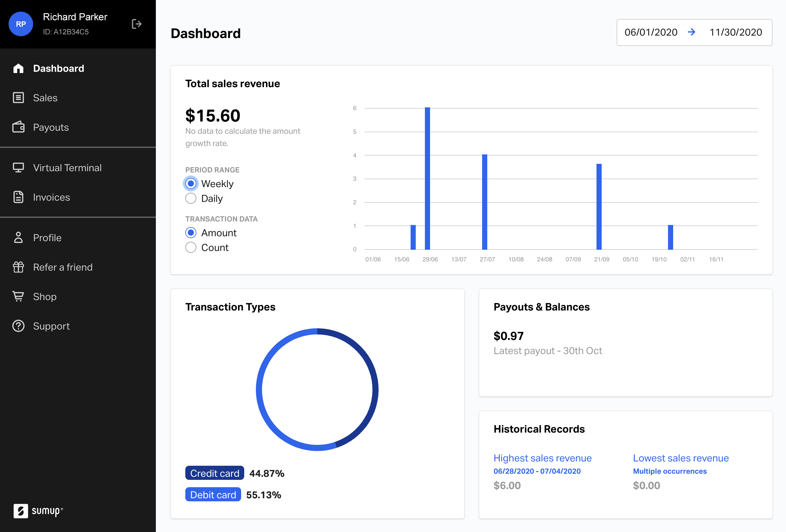Open the Virtual Terminal monitor icon
The image size is (786, 532).
18,168
